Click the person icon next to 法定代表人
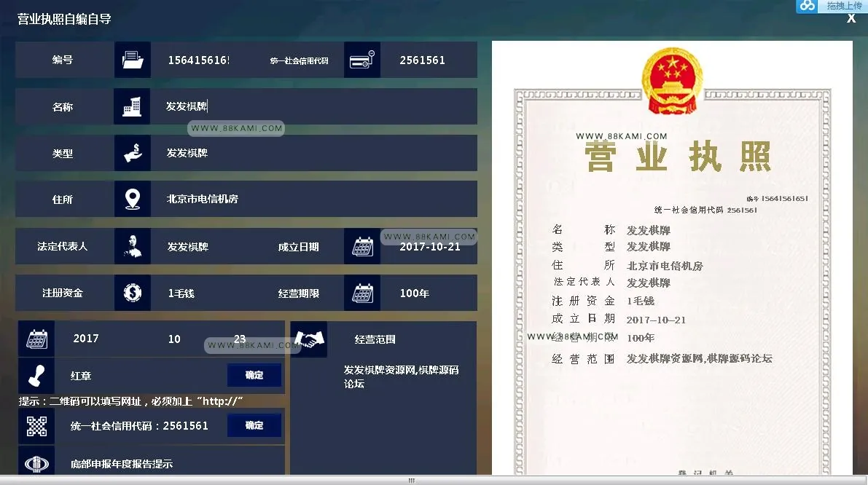The height and width of the screenshot is (485, 868). click(x=133, y=246)
